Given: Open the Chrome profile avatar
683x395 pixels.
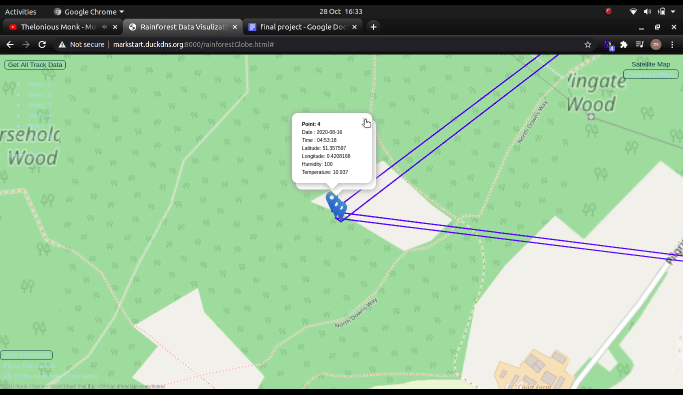Looking at the screenshot, I should point(656,44).
